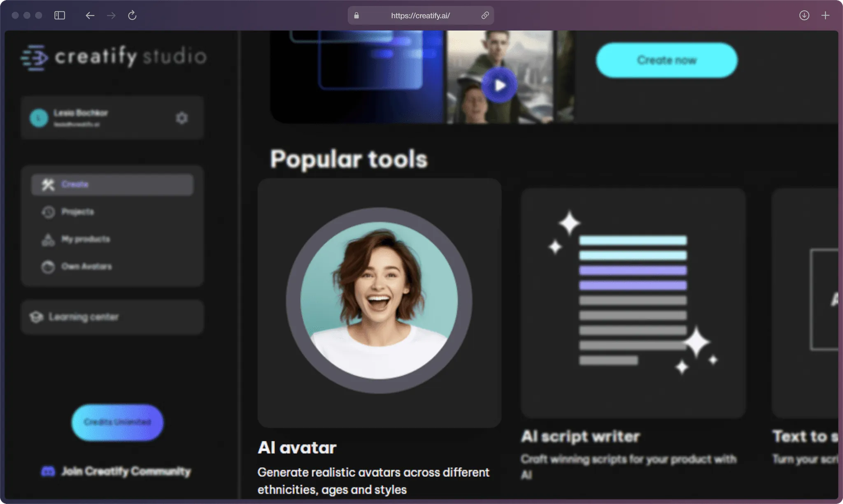Image resolution: width=843 pixels, height=504 pixels.
Task: Click the Own Avatars face icon
Action: tap(48, 267)
